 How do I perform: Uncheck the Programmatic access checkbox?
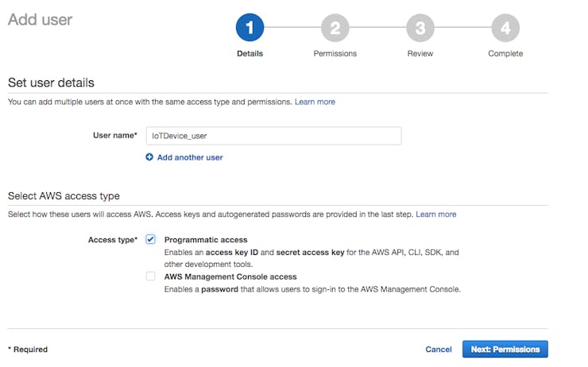[x=150, y=239]
